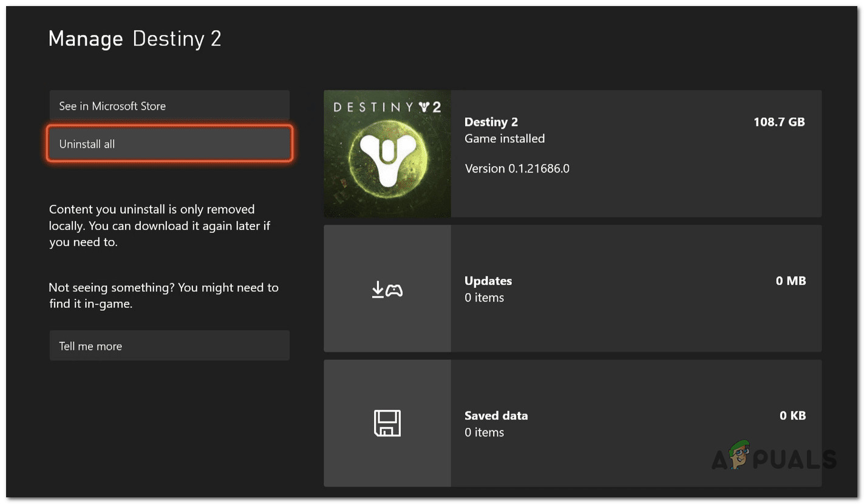
Task: Click the 108.7 GB size value
Action: point(779,122)
